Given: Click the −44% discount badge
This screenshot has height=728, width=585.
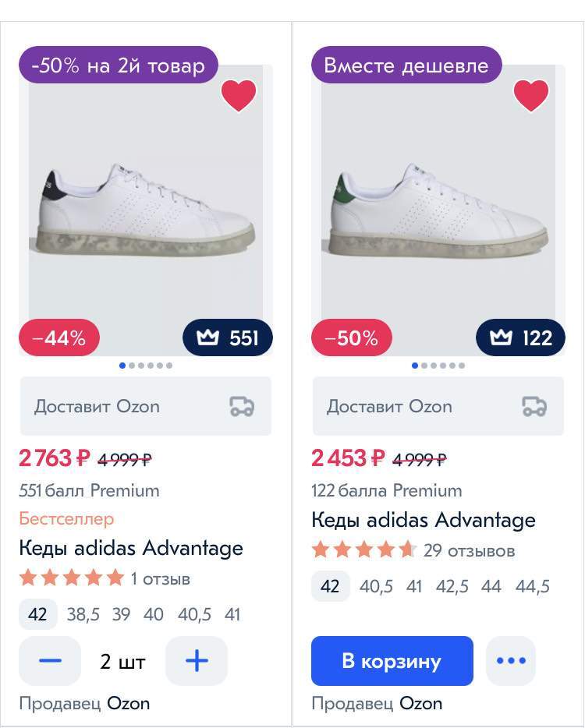Looking at the screenshot, I should (59, 338).
